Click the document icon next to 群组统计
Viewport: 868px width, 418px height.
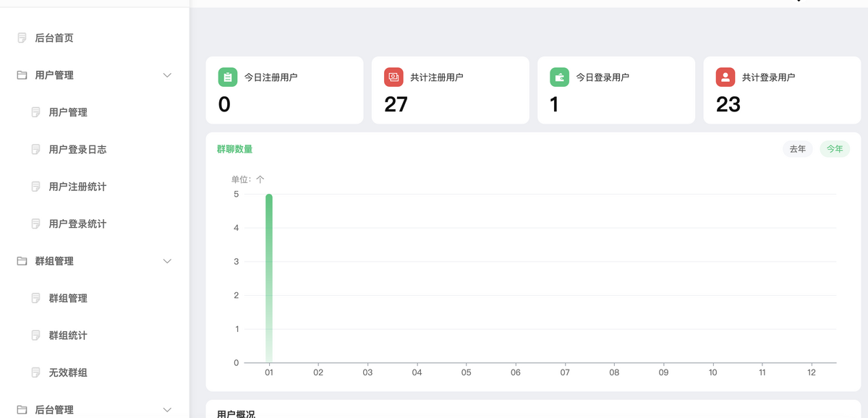[x=35, y=336]
